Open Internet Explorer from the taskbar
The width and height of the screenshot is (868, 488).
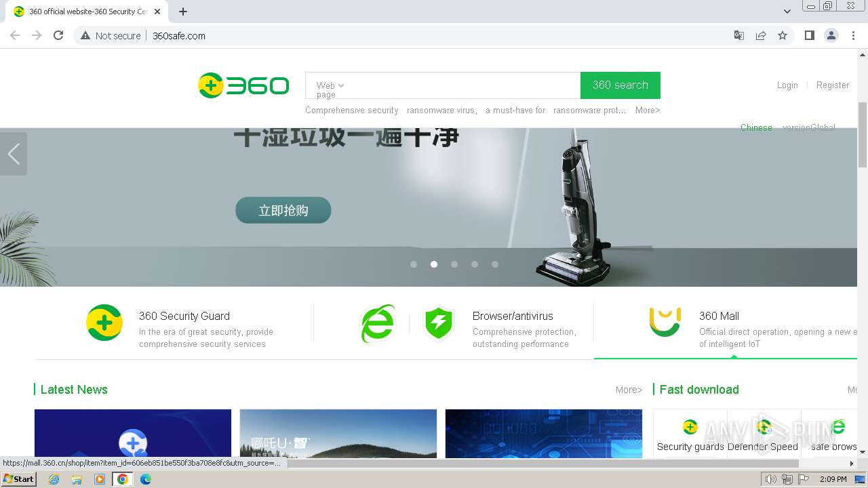point(54,479)
